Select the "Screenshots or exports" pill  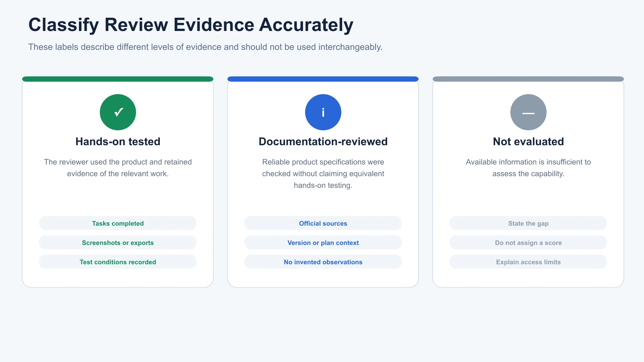(118, 243)
